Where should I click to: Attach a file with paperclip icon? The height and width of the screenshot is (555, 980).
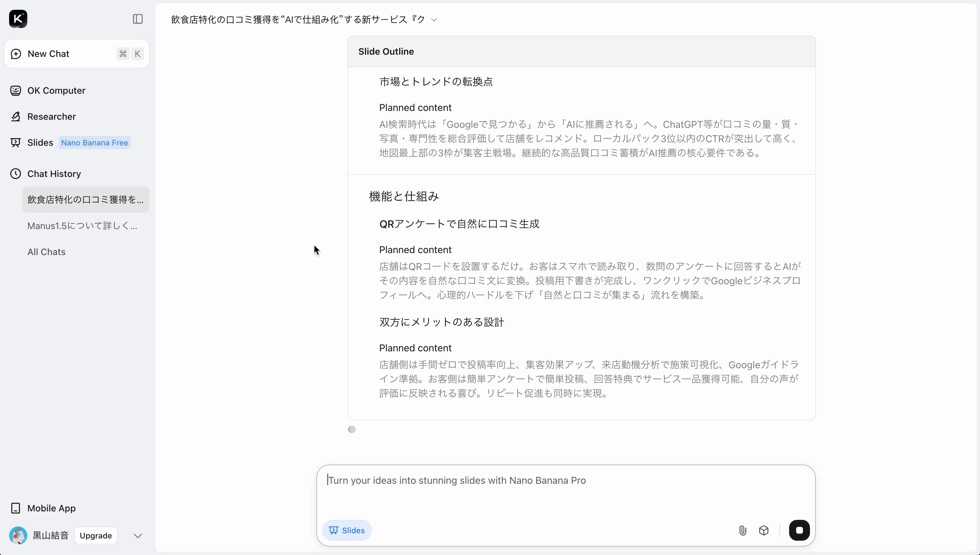(742, 530)
